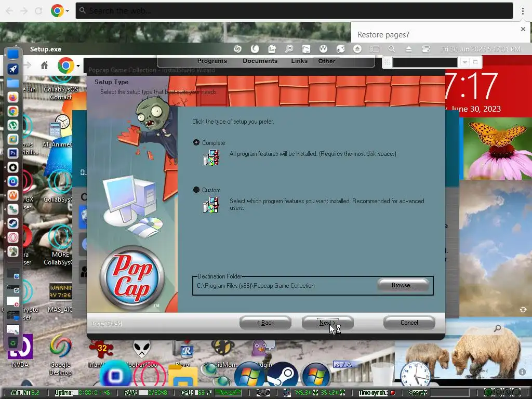This screenshot has width=532, height=399.
Task: Open the AT_Anime calculator clock shortcut
Action: 58,131
